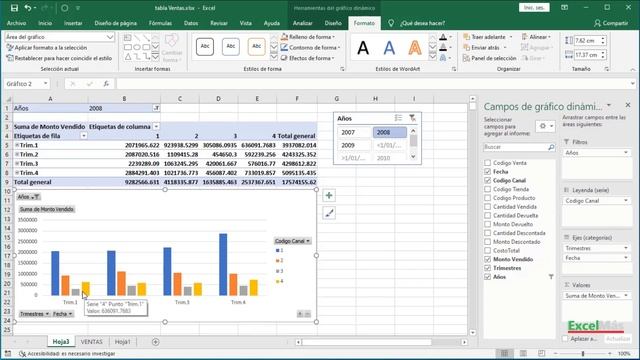Apply the black WordArt A style

(363, 48)
